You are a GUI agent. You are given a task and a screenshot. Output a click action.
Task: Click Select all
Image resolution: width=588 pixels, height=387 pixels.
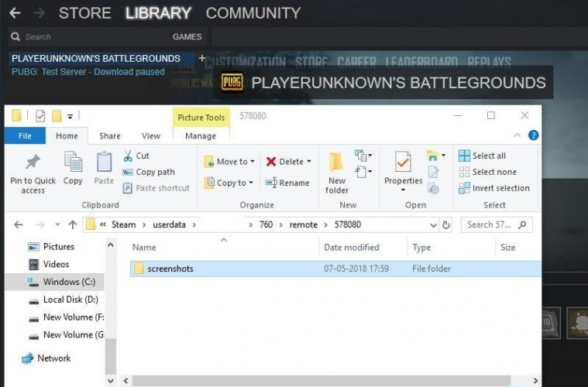coord(482,156)
